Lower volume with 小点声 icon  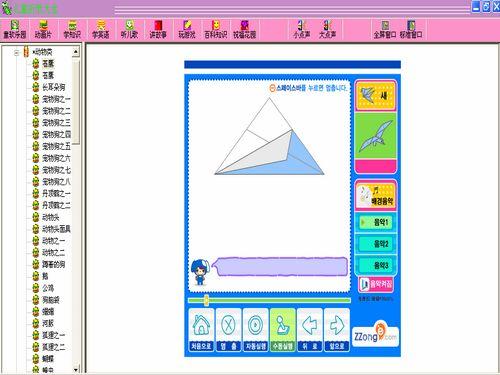301,30
